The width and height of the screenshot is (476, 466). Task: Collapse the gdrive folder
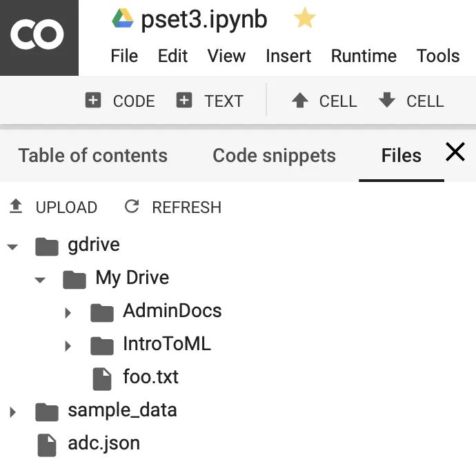coord(13,246)
